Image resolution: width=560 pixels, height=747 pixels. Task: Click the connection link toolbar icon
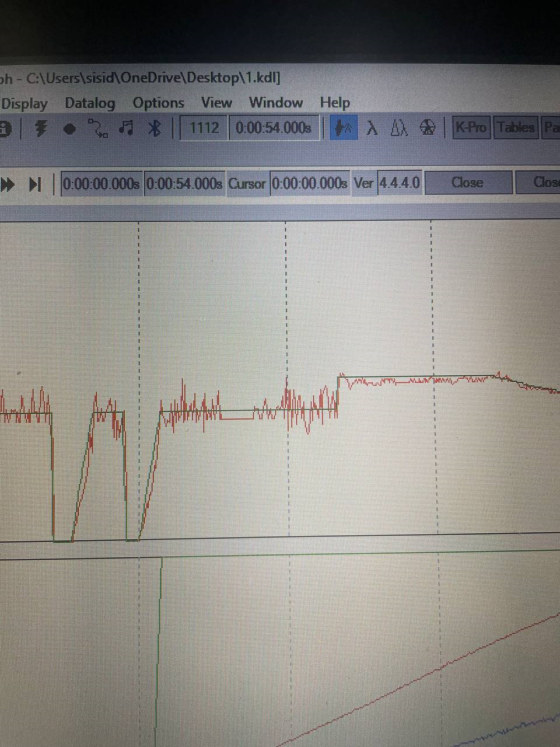(97, 128)
